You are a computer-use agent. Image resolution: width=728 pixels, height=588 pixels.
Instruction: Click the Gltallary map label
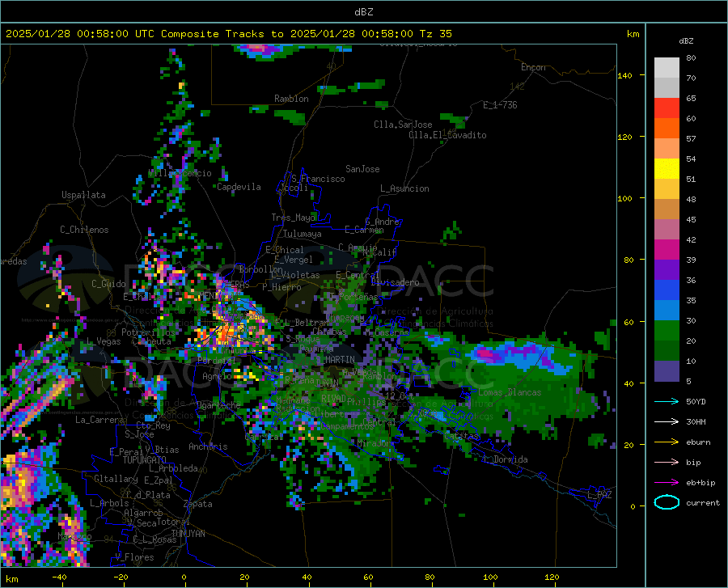(x=116, y=479)
